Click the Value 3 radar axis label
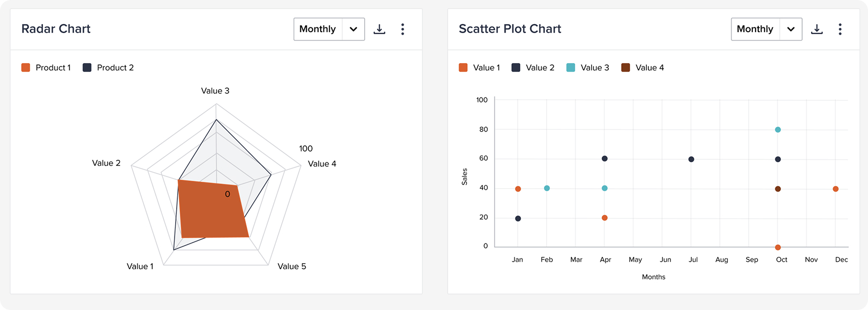Screen dimensions: 868x310 tap(215, 91)
